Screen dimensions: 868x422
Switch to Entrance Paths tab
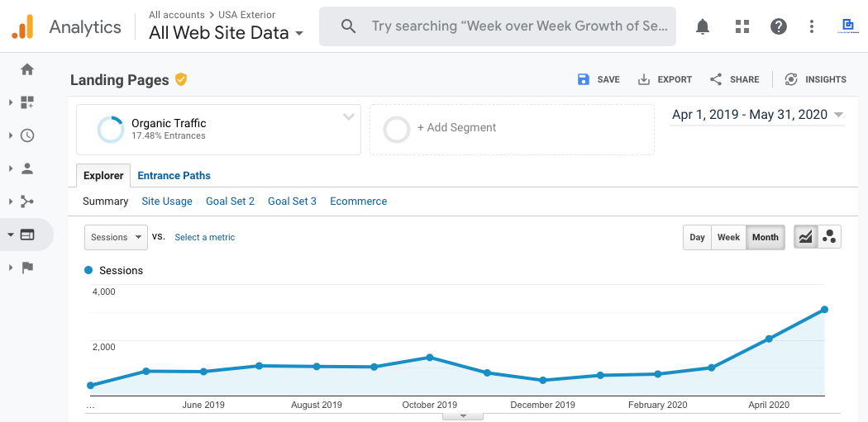click(x=174, y=176)
